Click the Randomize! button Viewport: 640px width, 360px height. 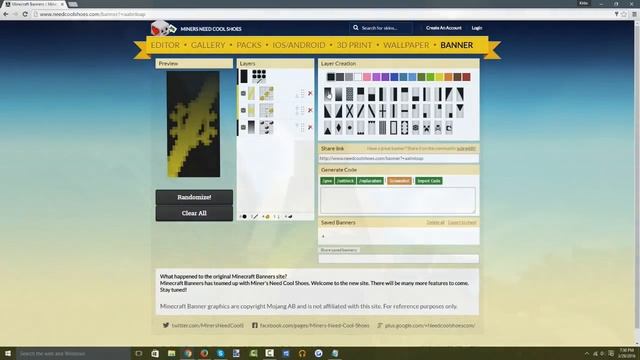194,197
